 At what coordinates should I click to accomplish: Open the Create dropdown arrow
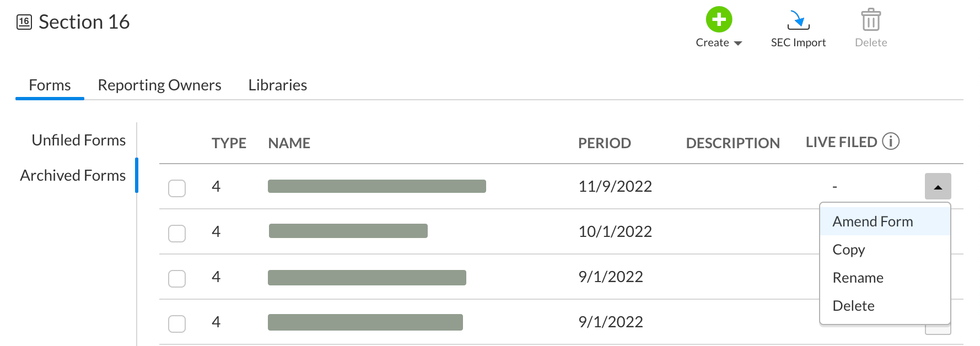pos(738,44)
